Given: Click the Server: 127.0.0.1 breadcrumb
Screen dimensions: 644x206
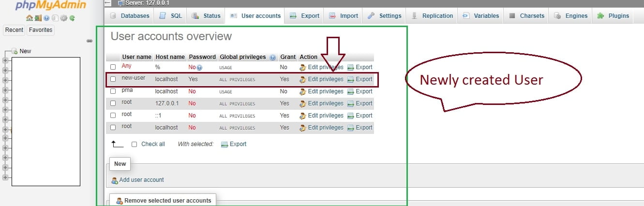Looking at the screenshot, I should (x=147, y=3).
